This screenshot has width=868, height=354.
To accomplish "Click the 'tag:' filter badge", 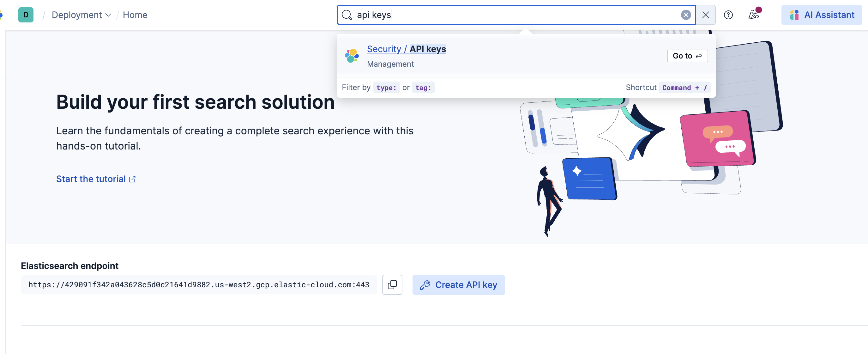I will [423, 87].
